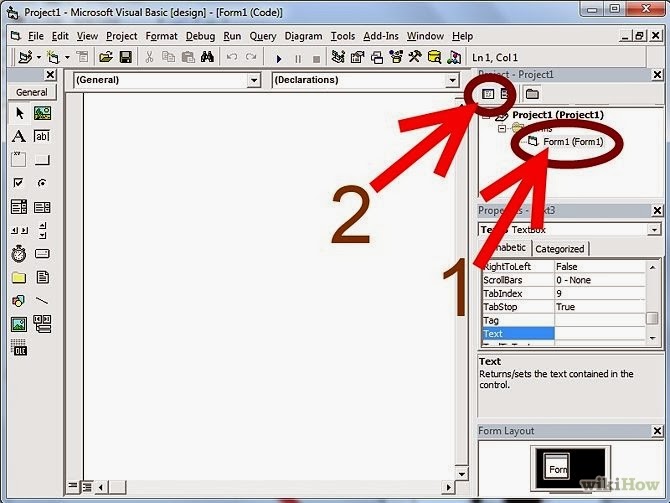Image resolution: width=670 pixels, height=503 pixels.
Task: Open the Form Layout Window toolbar icon
Action: click(x=377, y=57)
